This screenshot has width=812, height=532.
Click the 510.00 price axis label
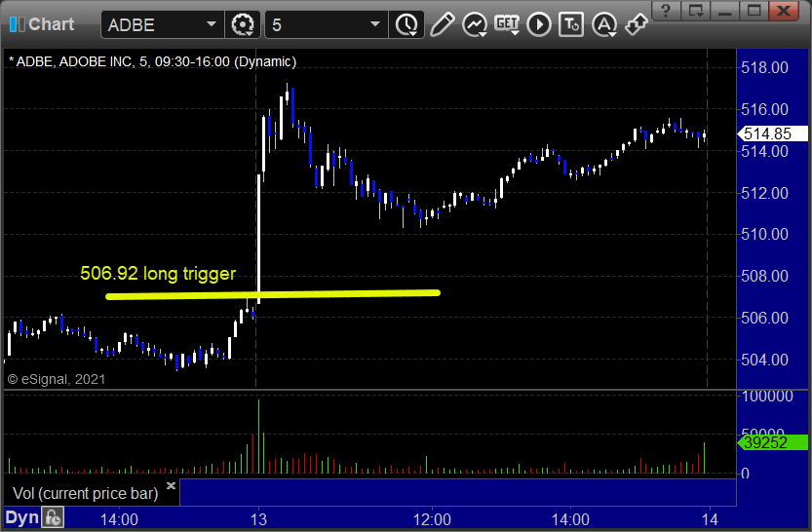(x=764, y=235)
